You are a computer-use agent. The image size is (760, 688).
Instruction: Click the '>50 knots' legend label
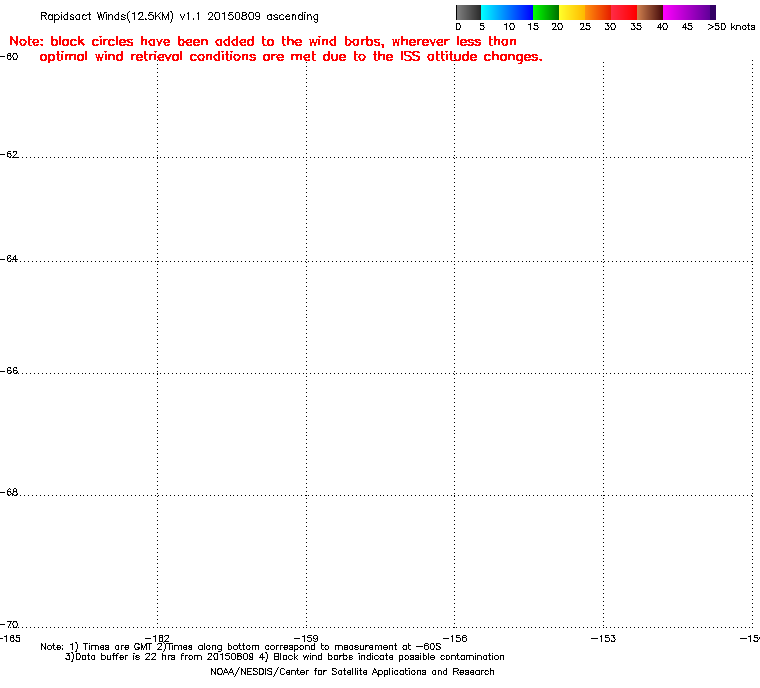click(731, 27)
